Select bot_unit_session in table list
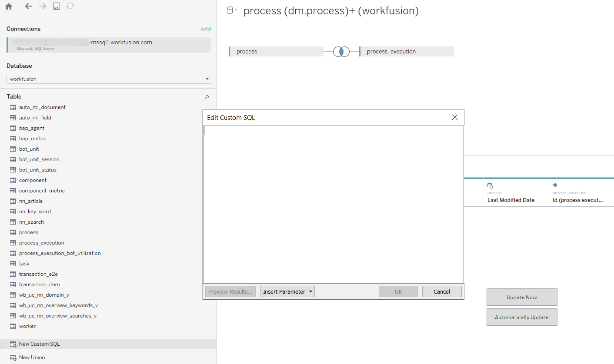614x364 pixels. [39, 159]
